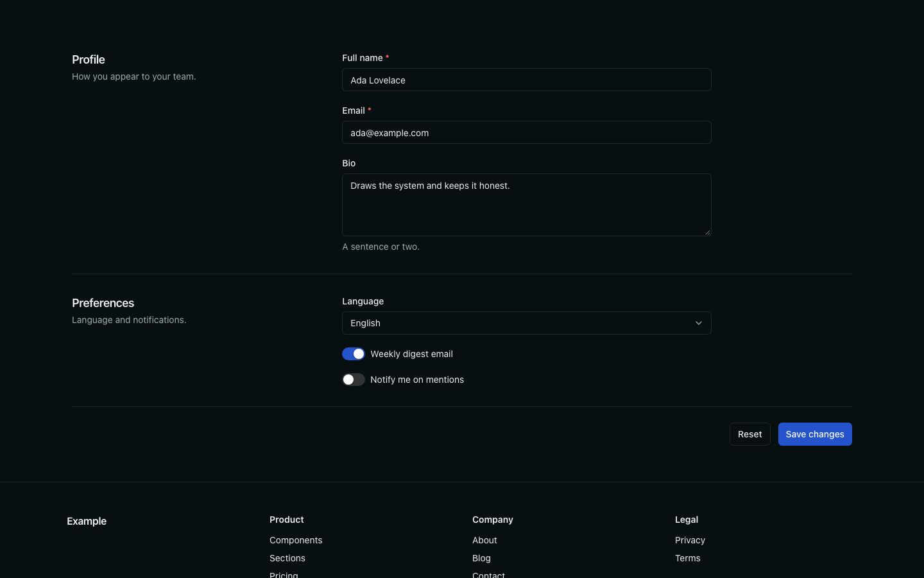The width and height of the screenshot is (924, 578).
Task: Click the Weekly digest email label
Action: tap(411, 354)
